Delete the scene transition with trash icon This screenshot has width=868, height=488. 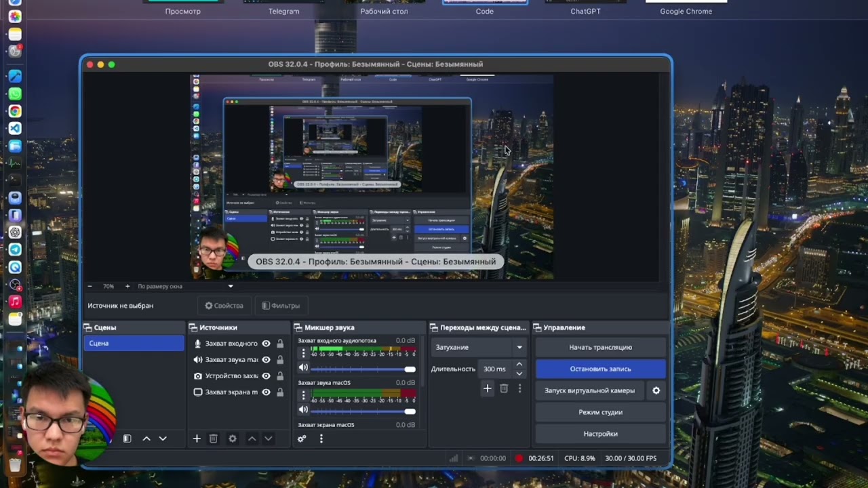(504, 388)
